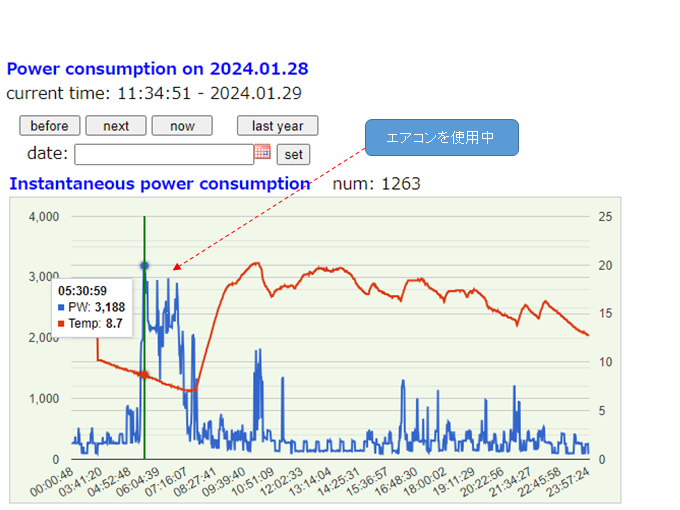Click the "Instantaneous power consumption" chart title

(x=160, y=184)
